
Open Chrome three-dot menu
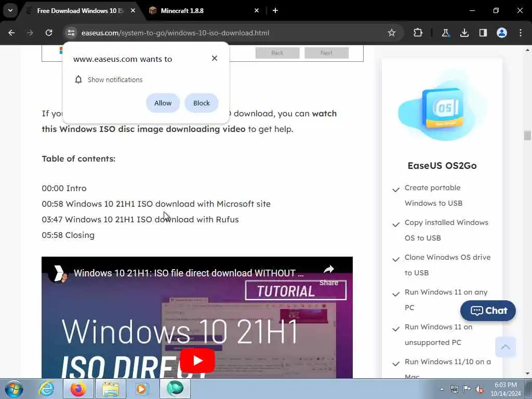click(521, 33)
